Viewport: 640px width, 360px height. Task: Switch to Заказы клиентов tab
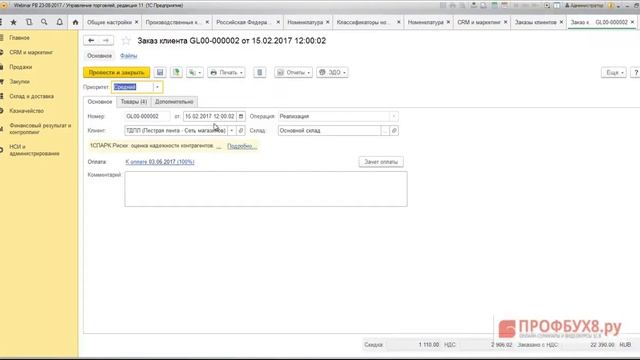pyautogui.click(x=535, y=22)
